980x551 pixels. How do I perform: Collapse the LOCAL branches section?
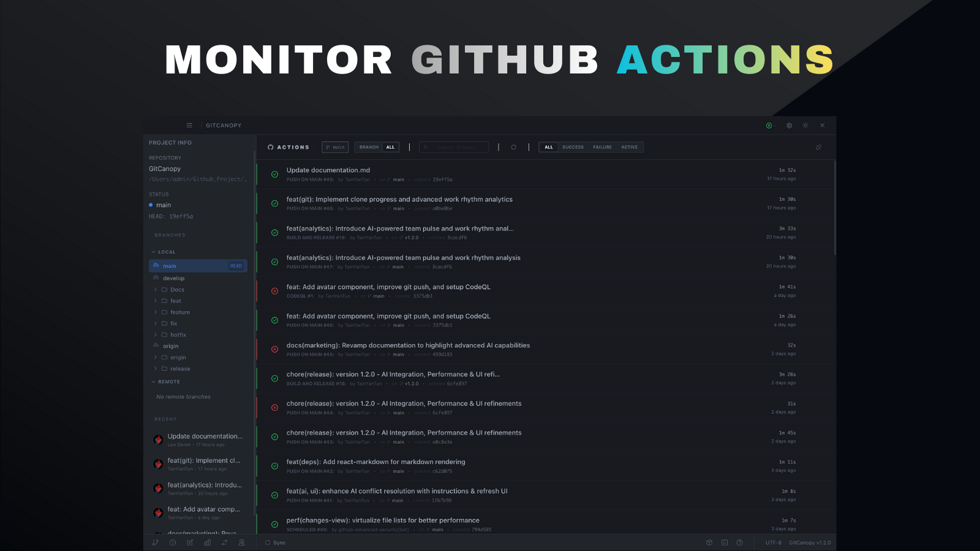[164, 252]
